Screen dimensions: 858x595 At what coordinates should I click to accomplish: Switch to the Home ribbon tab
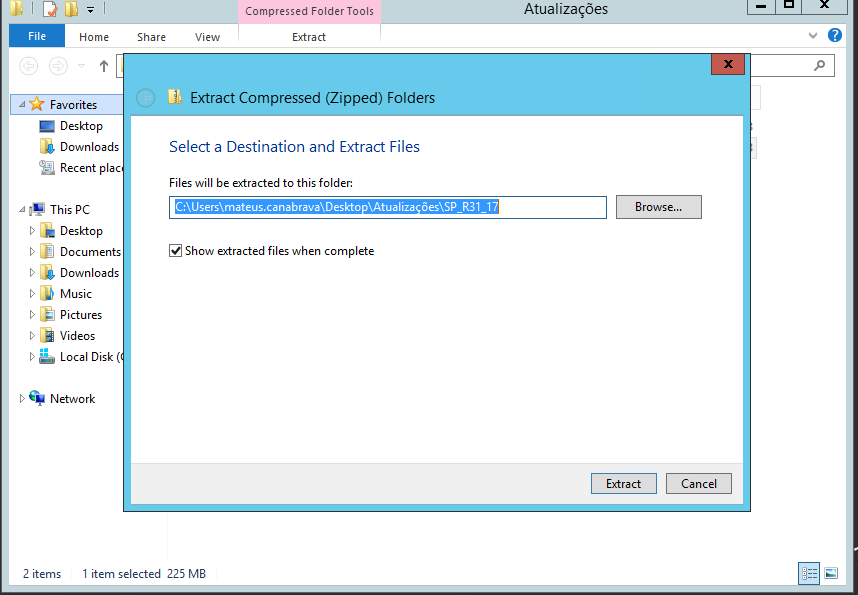(94, 37)
